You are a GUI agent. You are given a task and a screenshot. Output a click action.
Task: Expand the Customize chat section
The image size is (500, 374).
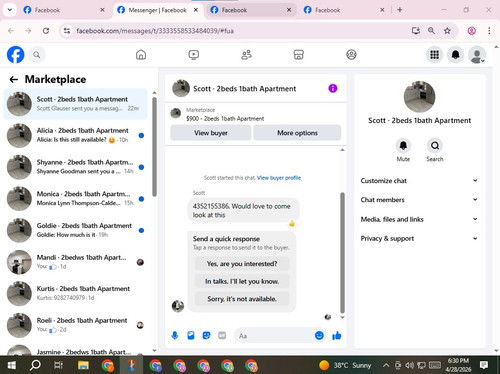[x=419, y=181]
